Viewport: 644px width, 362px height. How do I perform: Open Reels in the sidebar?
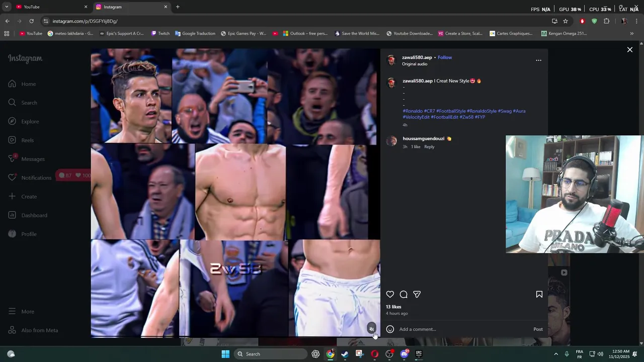pos(21,140)
